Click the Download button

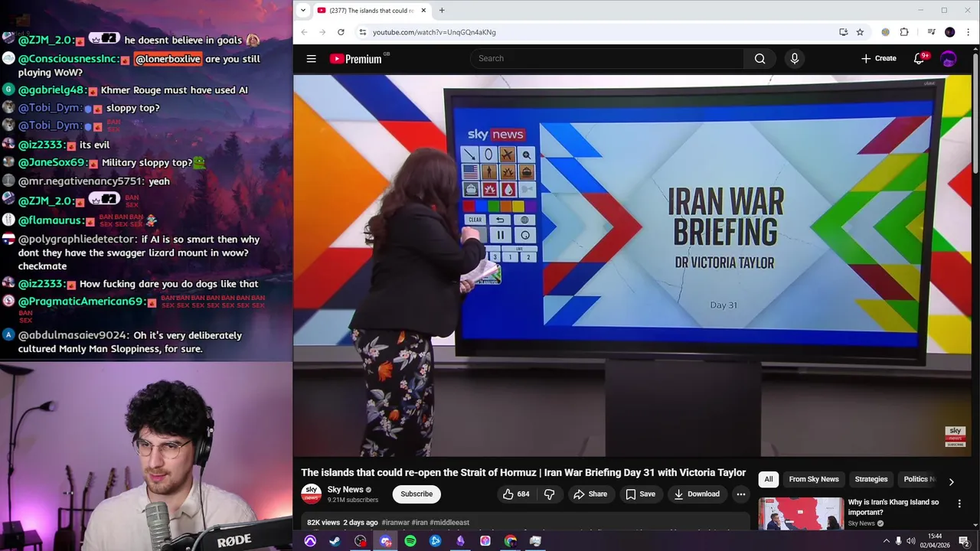[x=697, y=494]
